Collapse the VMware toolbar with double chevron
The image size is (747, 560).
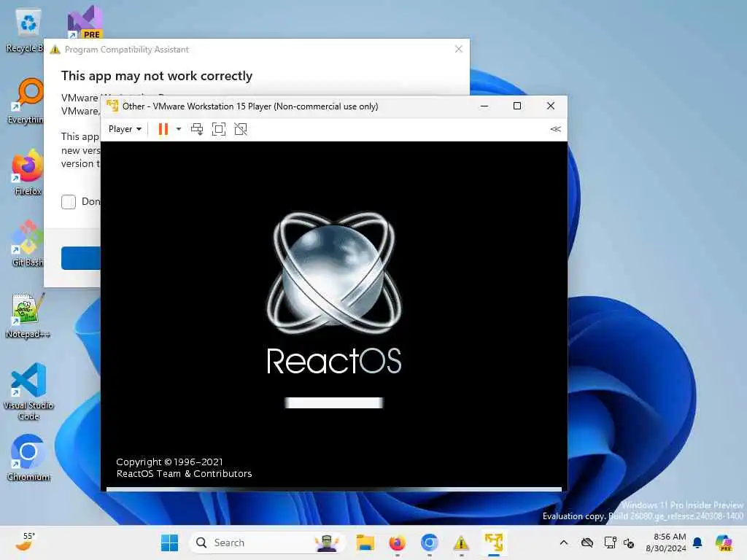[x=555, y=129]
